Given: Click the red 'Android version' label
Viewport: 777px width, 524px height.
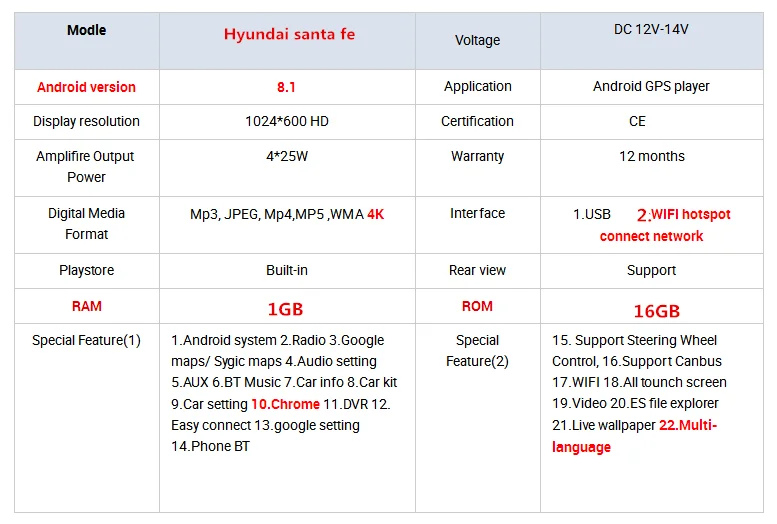Looking at the screenshot, I should tap(86, 87).
